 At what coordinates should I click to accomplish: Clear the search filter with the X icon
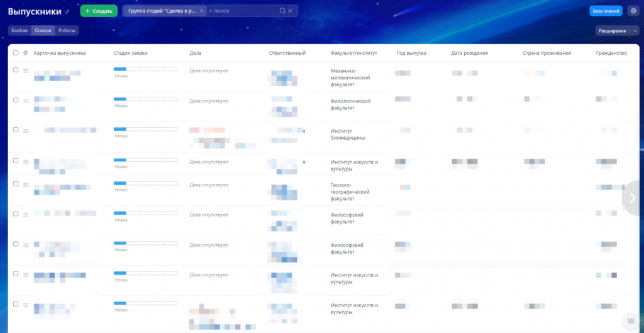coord(291,11)
